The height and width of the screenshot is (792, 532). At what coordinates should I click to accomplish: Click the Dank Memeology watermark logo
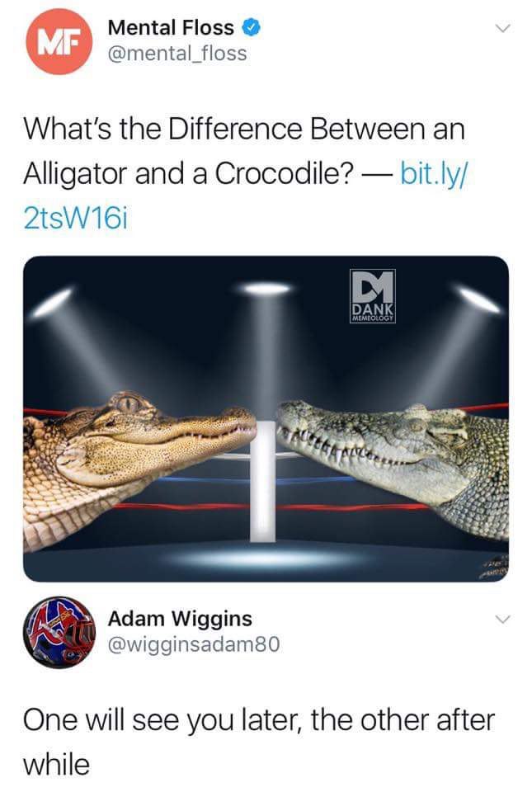(373, 296)
